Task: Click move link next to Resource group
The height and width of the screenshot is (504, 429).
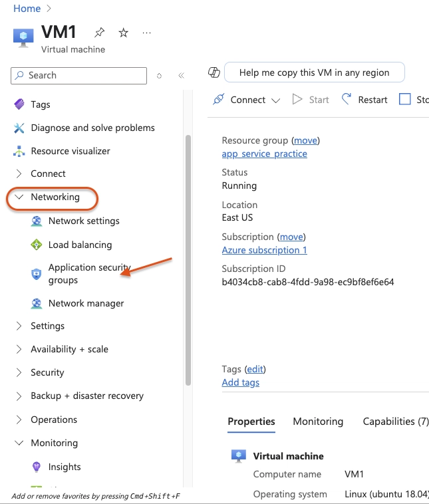Action: (305, 140)
